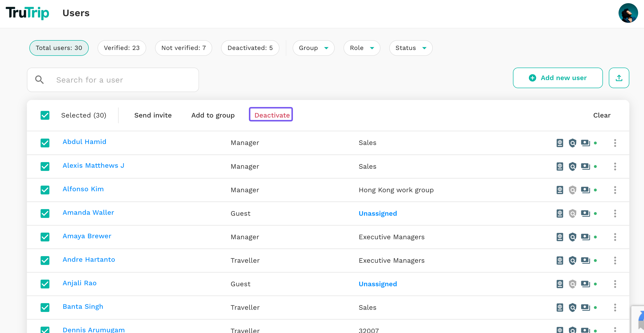Open Alexis Matthews J's user profile

[x=93, y=166]
